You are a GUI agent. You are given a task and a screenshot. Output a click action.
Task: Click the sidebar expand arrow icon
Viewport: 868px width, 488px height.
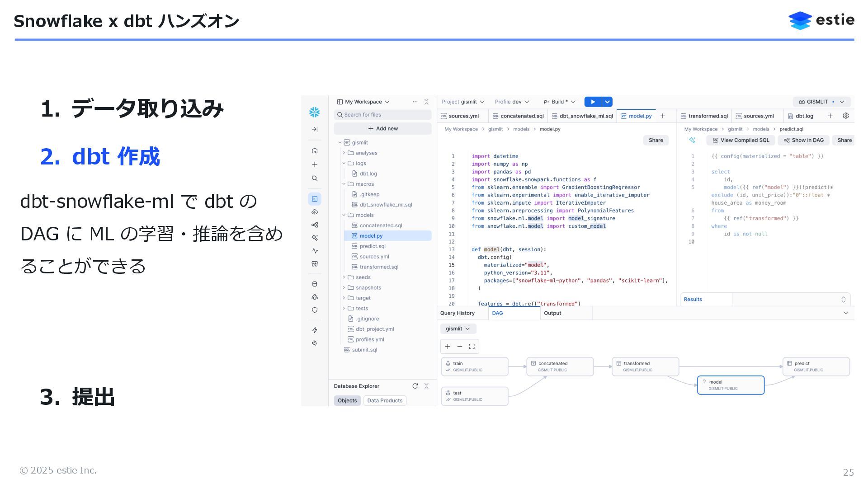tap(315, 129)
